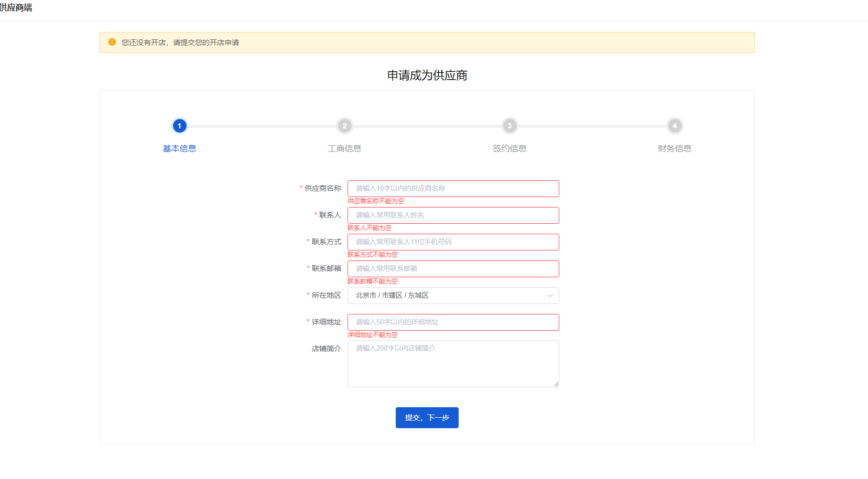
Task: Click the 联系邮箱 field label
Action: [327, 268]
